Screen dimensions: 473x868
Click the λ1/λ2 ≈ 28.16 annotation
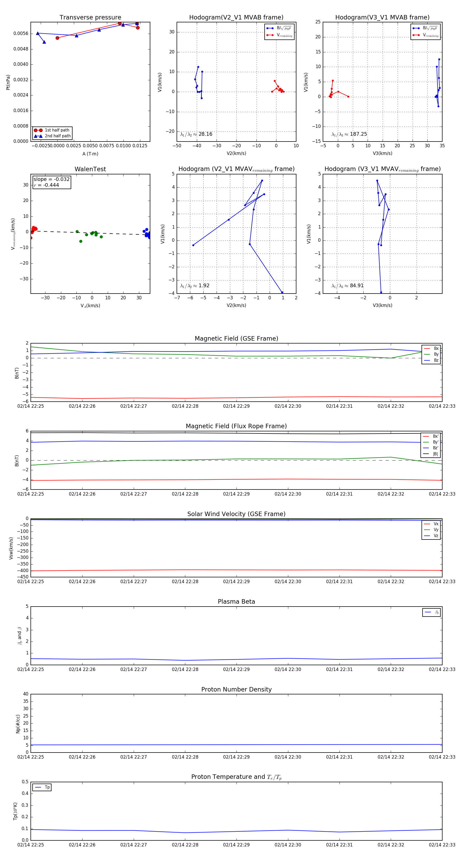tap(196, 134)
